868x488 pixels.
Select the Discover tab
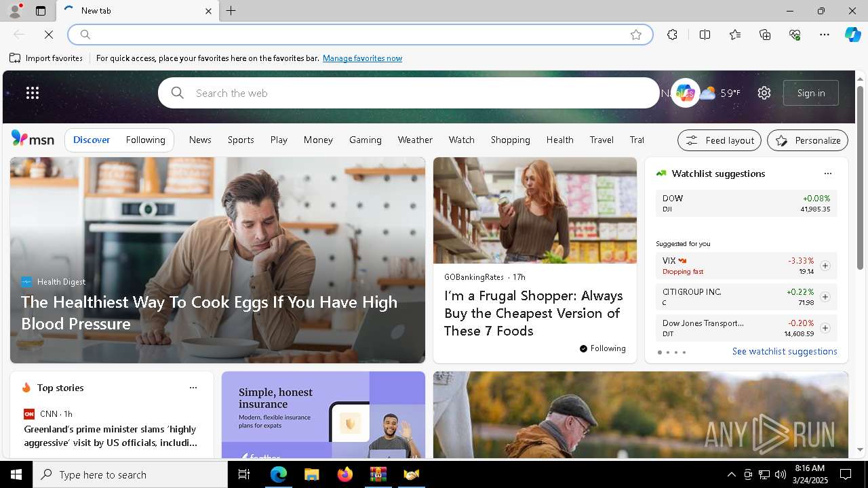[92, 140]
